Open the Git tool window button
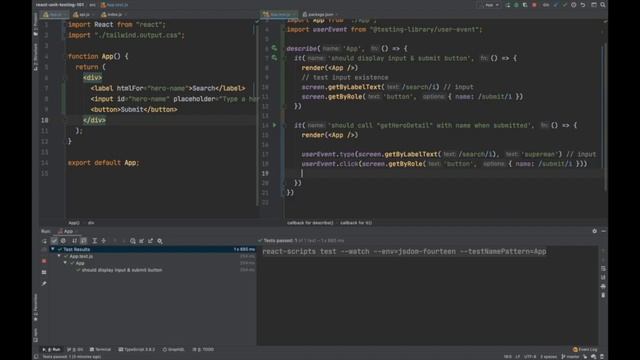This screenshot has width=640, height=360. [x=75, y=349]
